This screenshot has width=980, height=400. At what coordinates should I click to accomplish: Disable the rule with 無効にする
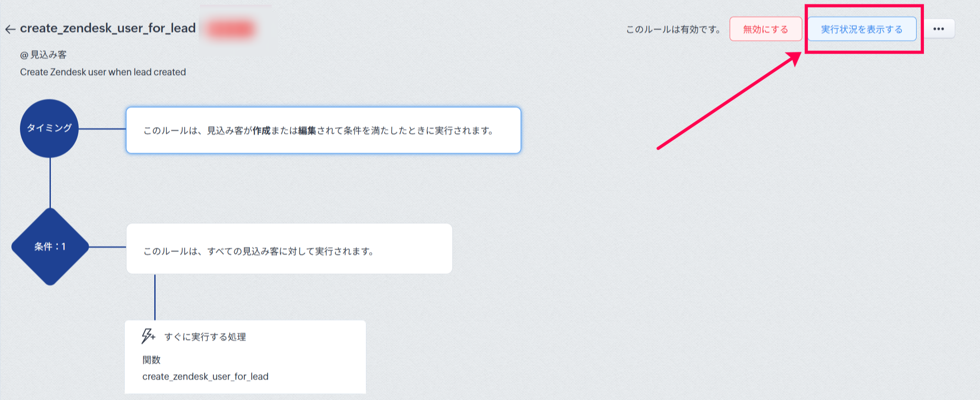[x=765, y=29]
